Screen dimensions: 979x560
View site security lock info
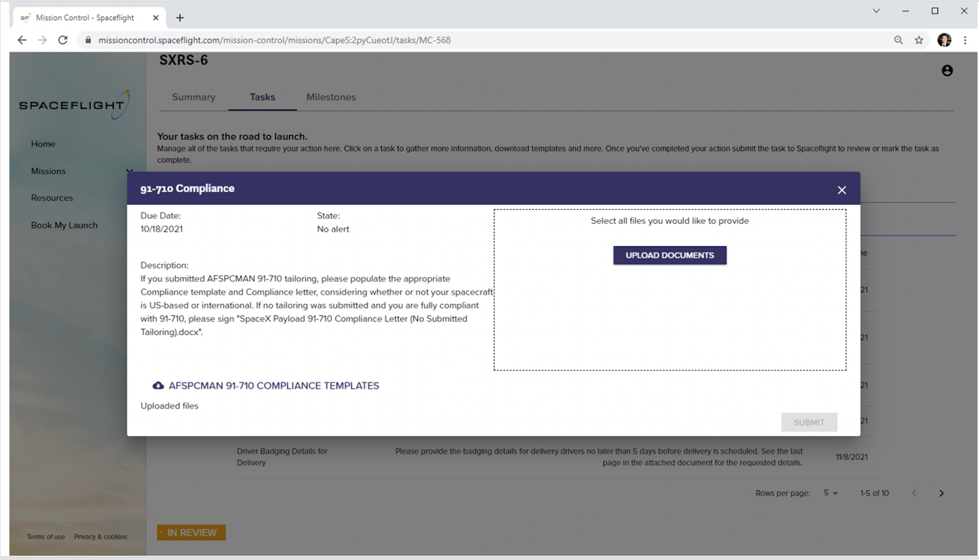click(x=88, y=40)
